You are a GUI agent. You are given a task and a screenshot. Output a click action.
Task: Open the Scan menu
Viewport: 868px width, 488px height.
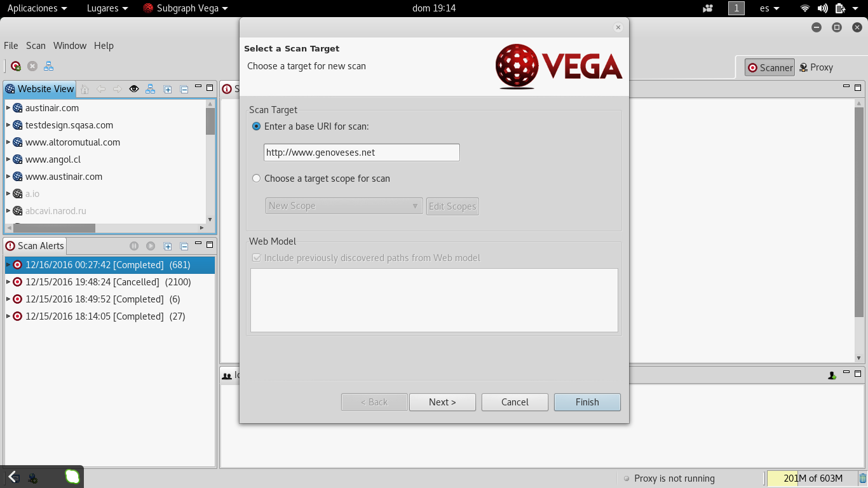36,46
